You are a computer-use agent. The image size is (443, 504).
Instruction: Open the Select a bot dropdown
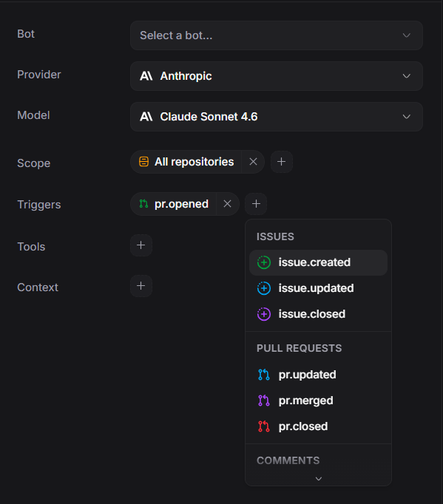click(x=277, y=35)
